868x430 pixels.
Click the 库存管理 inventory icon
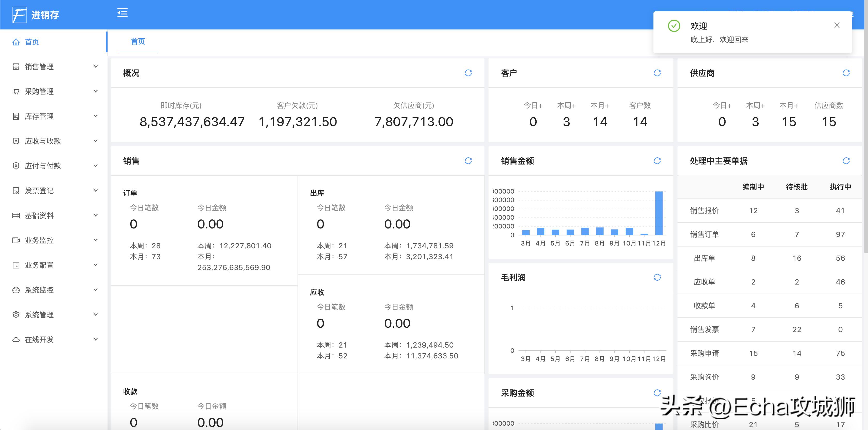pyautogui.click(x=16, y=116)
